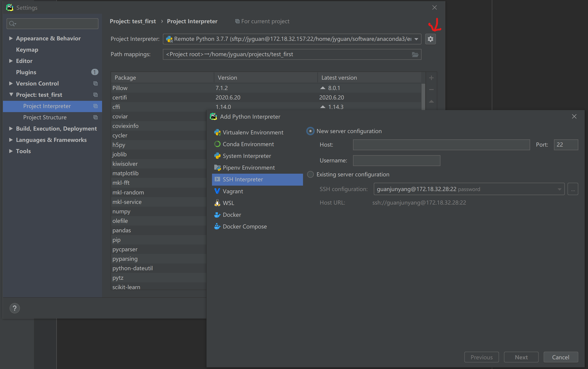588x369 pixels.
Task: Open Keymap settings in sidebar
Action: pos(27,50)
